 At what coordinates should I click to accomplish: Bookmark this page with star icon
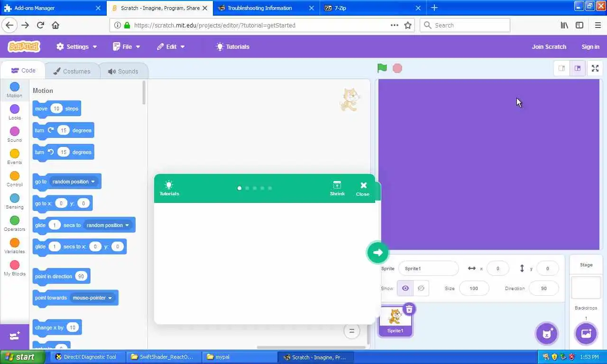coord(408,25)
